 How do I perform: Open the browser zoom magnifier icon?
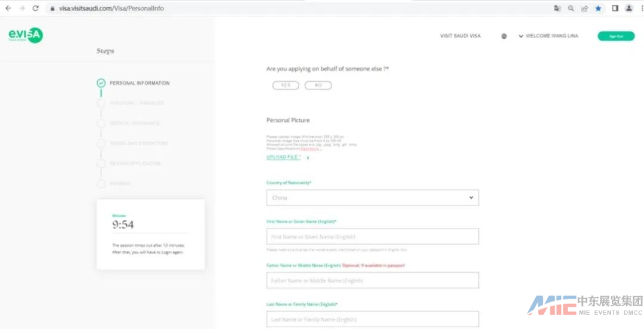point(571,8)
